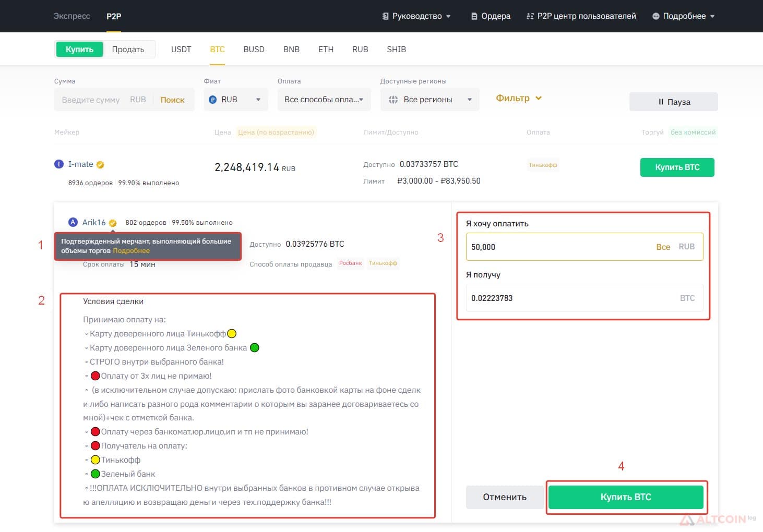The height and width of the screenshot is (532, 763).
Task: Select the ETH tab
Action: pyautogui.click(x=326, y=50)
